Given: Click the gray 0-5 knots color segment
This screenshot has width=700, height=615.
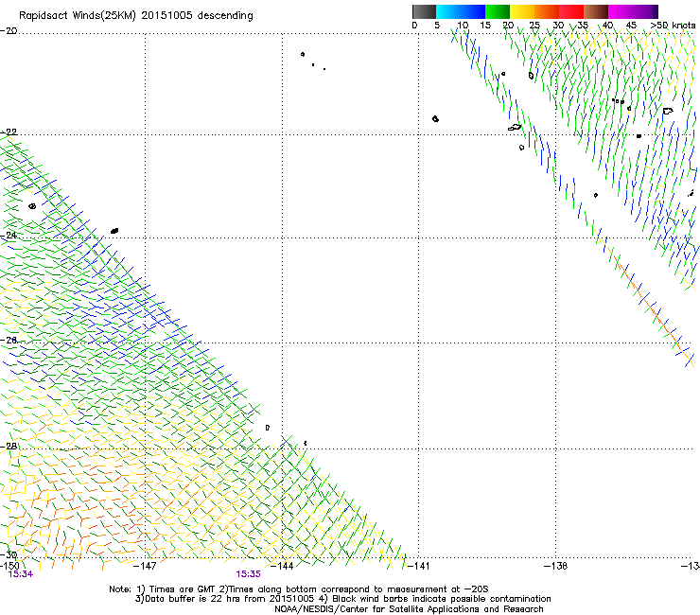Looking at the screenshot, I should click(x=424, y=11).
